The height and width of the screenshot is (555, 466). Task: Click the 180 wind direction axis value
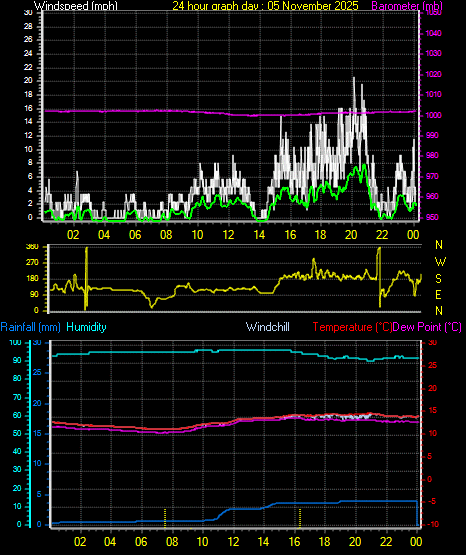pyautogui.click(x=32, y=279)
